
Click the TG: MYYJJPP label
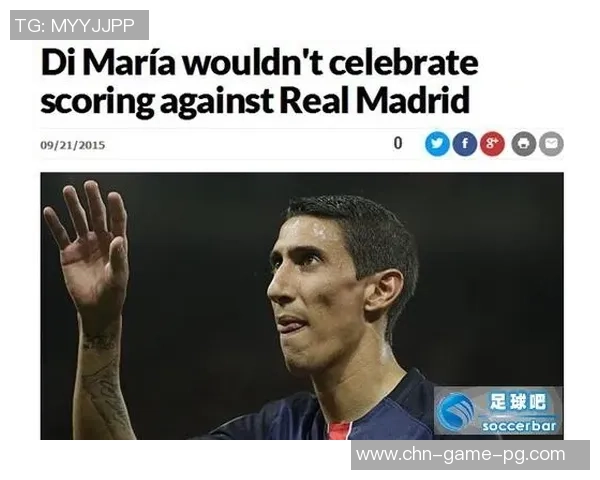pyautogui.click(x=75, y=26)
